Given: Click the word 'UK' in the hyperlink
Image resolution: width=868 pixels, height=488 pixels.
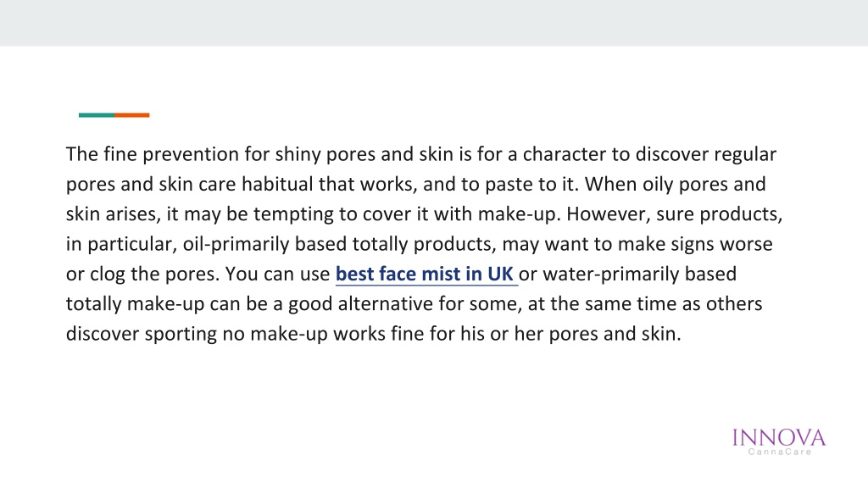Looking at the screenshot, I should (x=500, y=274).
